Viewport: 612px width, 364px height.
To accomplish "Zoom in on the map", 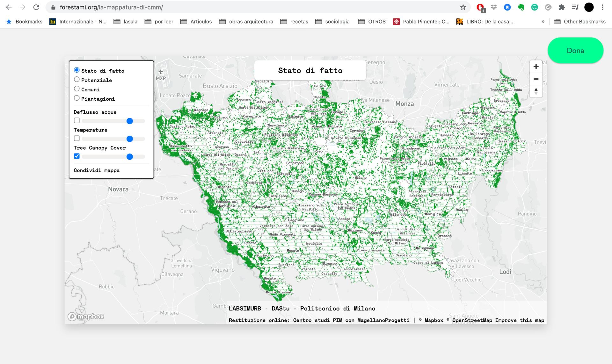I will (536, 67).
